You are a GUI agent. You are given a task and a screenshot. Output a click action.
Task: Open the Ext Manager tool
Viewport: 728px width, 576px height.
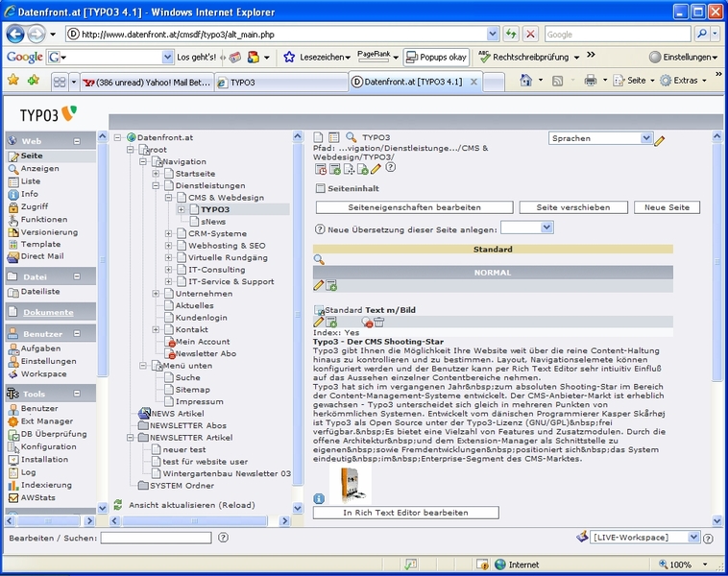click(46, 421)
